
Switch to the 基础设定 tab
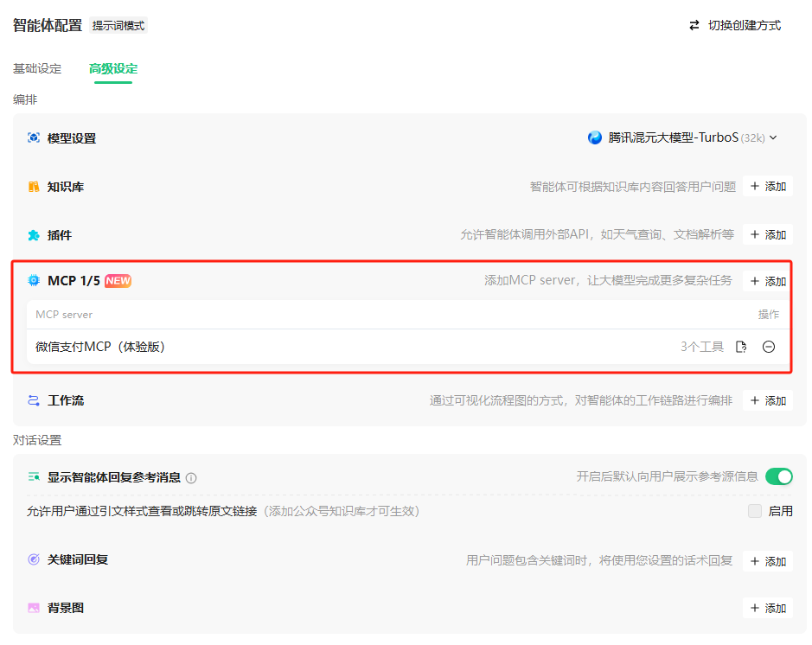point(35,68)
